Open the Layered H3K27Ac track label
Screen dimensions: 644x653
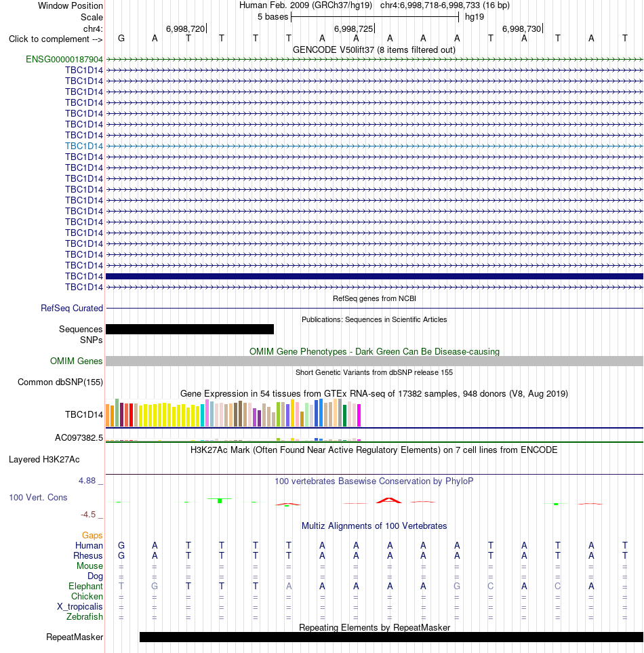point(44,459)
